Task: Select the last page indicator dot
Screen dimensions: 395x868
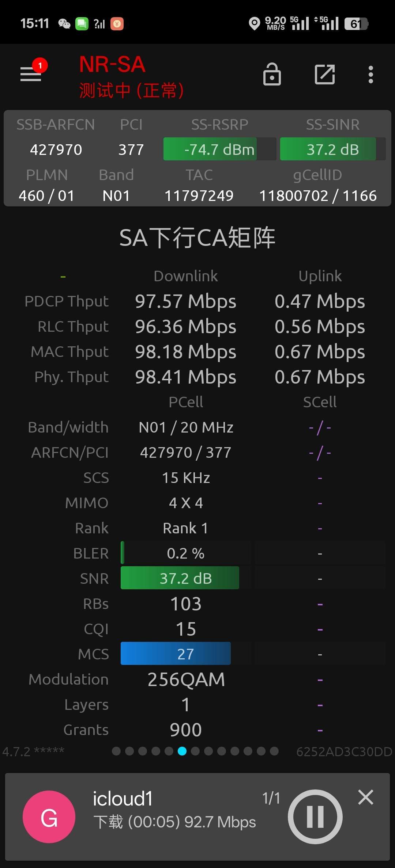Action: coord(274,751)
